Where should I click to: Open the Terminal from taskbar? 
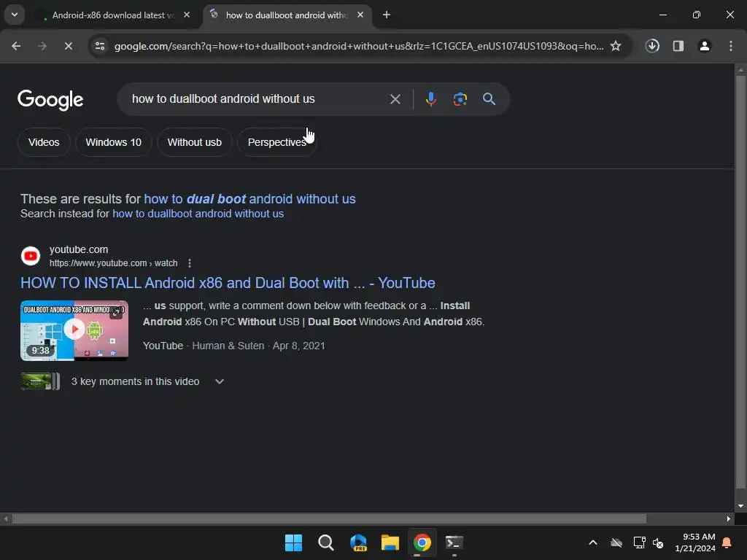click(x=454, y=542)
